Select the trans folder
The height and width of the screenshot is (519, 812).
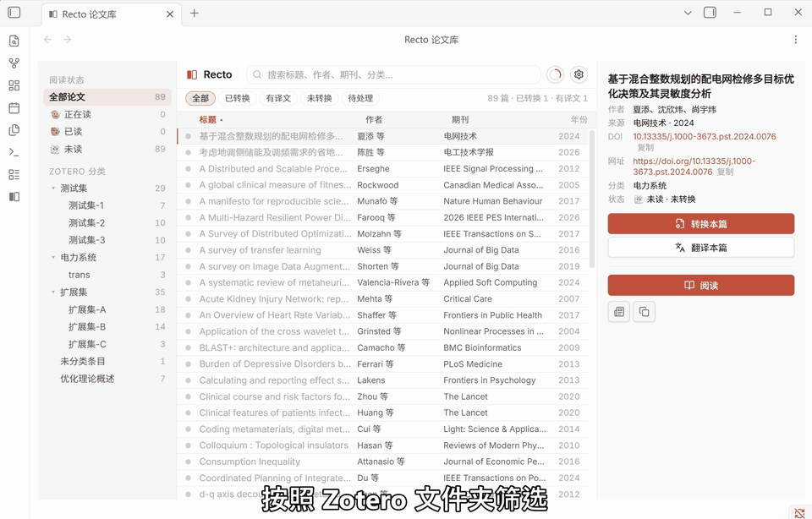coord(107,275)
